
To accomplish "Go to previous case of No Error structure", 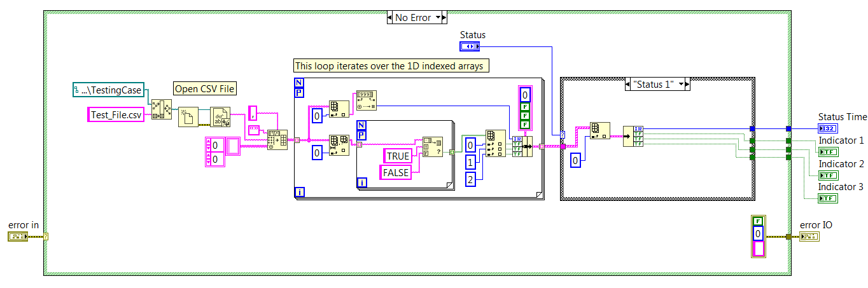I will 390,18.
